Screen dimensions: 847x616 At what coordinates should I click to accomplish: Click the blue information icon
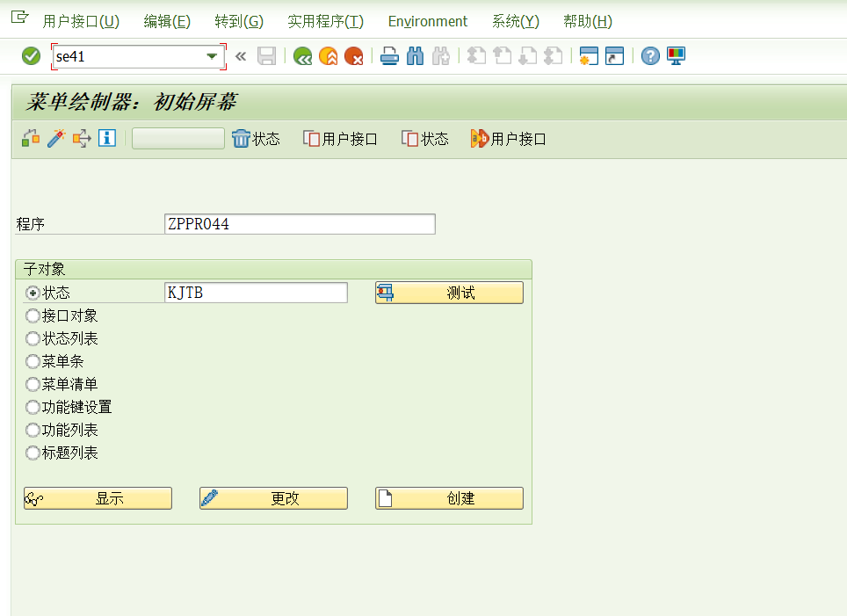(105, 138)
